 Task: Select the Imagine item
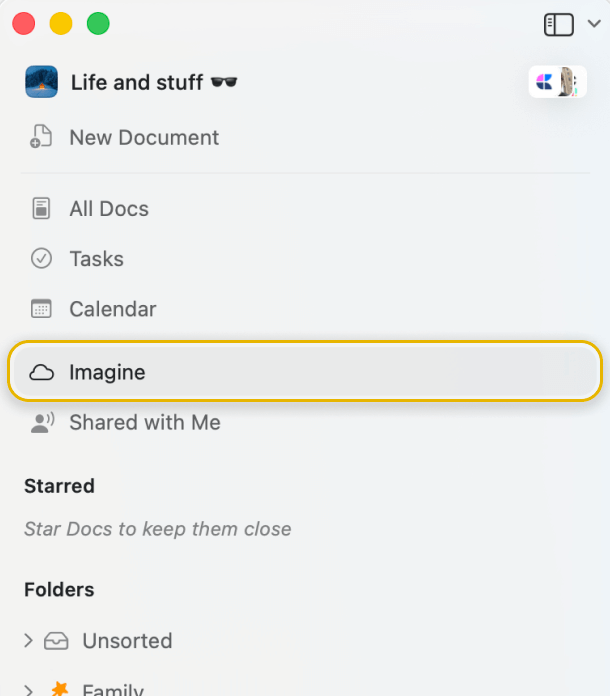click(x=305, y=371)
